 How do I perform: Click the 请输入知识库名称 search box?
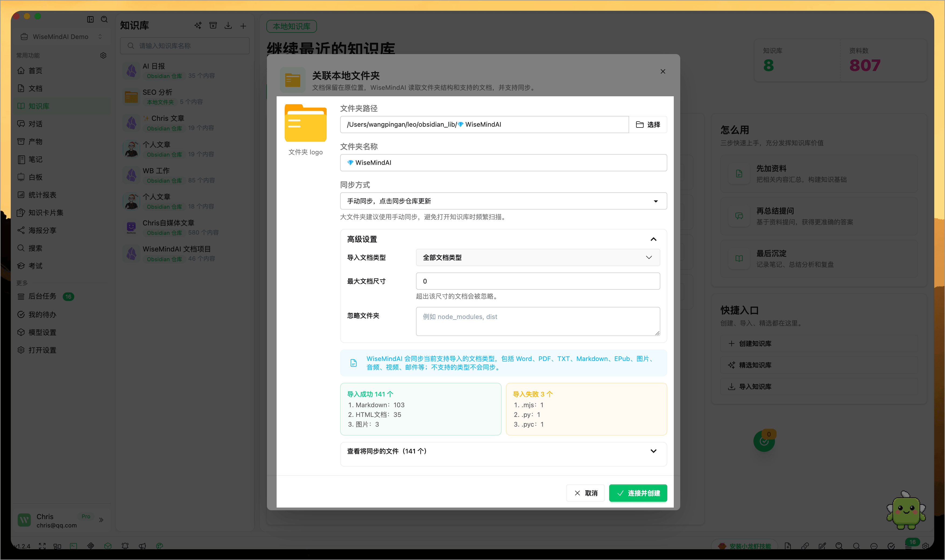pyautogui.click(x=185, y=46)
